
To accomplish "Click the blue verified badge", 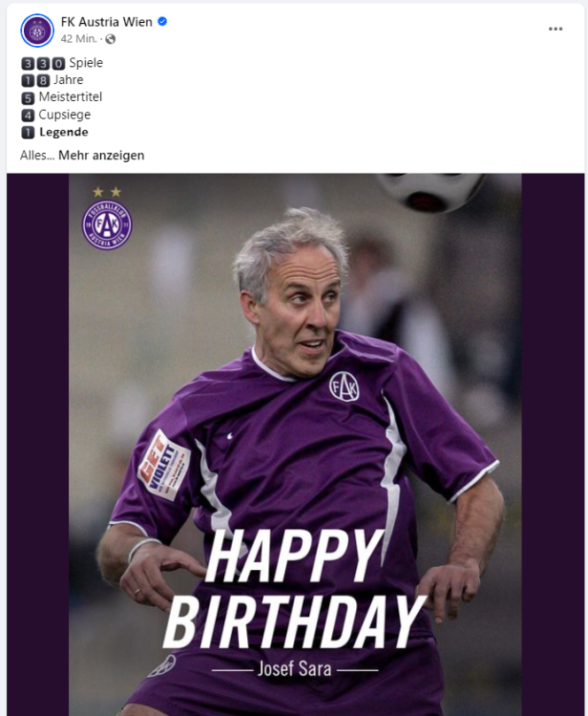I will coord(162,21).
